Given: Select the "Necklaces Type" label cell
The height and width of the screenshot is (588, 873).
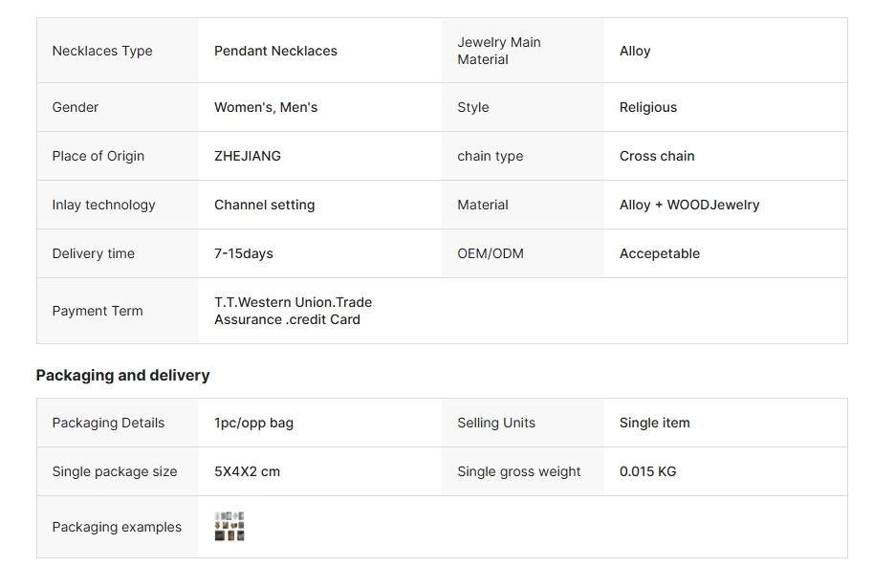Looking at the screenshot, I should tap(102, 51).
